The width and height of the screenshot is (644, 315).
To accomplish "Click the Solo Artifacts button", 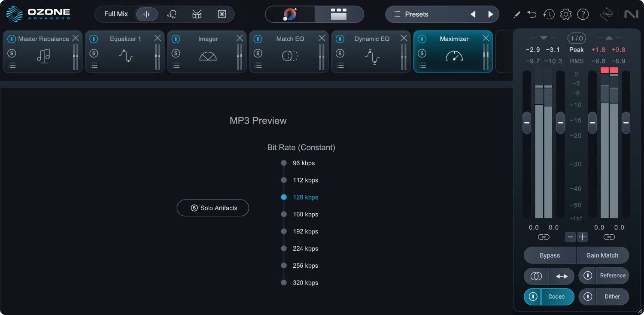I will point(213,208).
